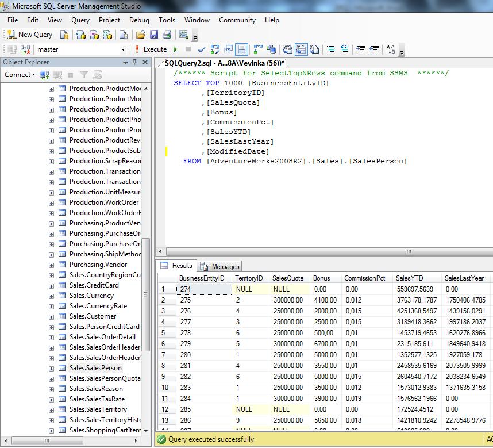Viewport: 493px width, 448px height.
Task: Click the Execute button
Action: (x=151, y=49)
